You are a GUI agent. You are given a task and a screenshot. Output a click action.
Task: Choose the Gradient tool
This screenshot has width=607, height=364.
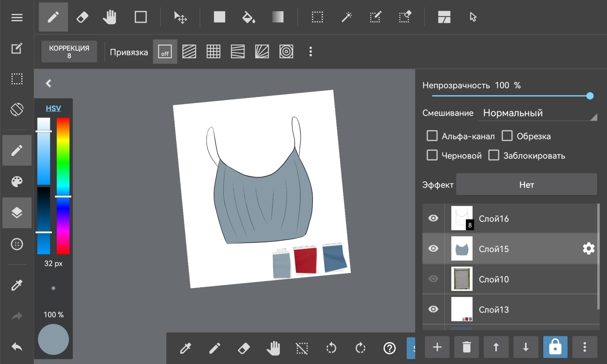[278, 17]
